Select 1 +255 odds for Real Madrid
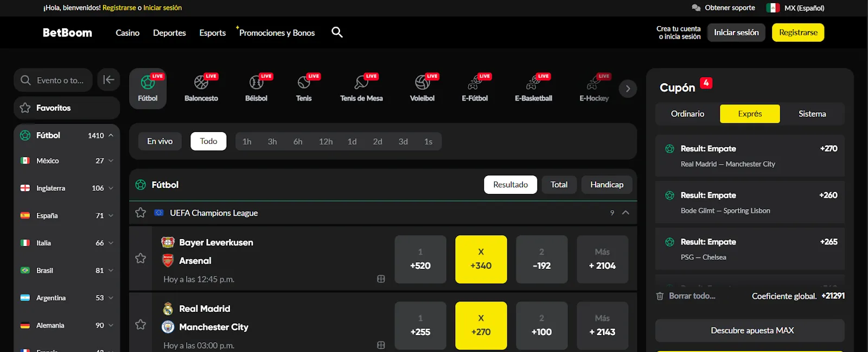868x352 pixels. [420, 325]
